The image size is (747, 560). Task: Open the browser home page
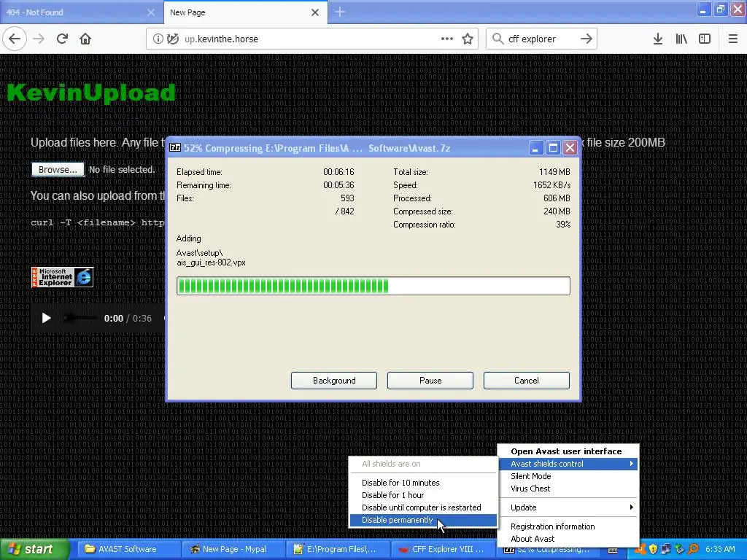coord(85,39)
